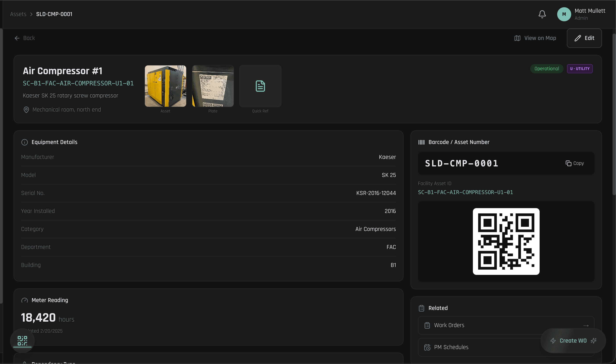Click the barcode icon next to Barcode heading
Viewport: 616px width, 364px height.
(421, 142)
